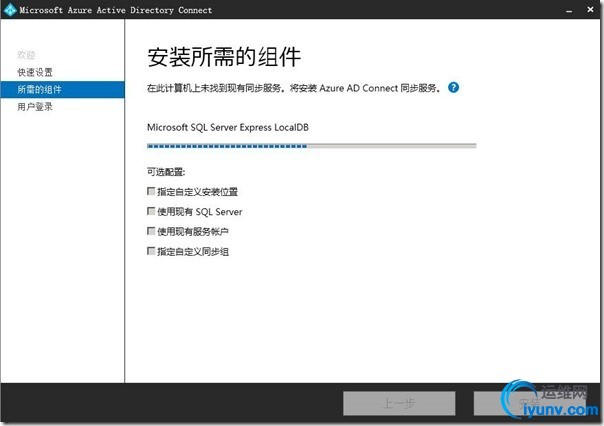Viewport: 604px width, 426px height.
Task: Click the 安装所需的组件 heading
Action: [x=224, y=57]
